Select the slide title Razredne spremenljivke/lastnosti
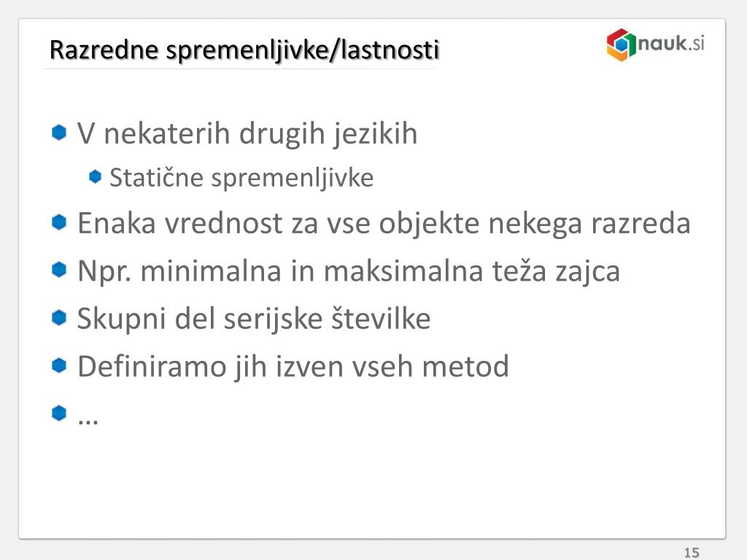Screen dimensions: 747x560 [244, 50]
